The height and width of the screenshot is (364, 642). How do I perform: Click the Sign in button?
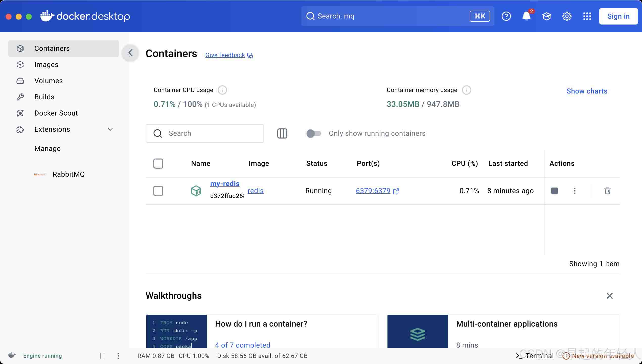(618, 16)
